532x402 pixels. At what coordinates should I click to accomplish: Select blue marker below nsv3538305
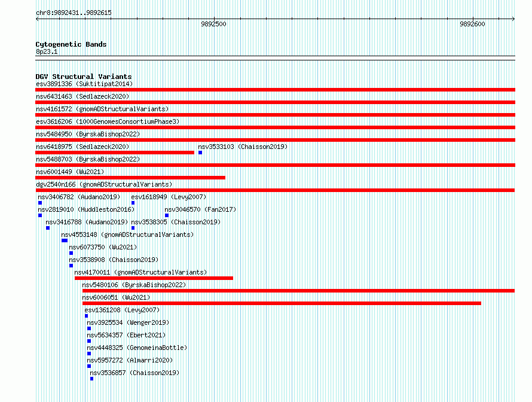[x=133, y=228]
